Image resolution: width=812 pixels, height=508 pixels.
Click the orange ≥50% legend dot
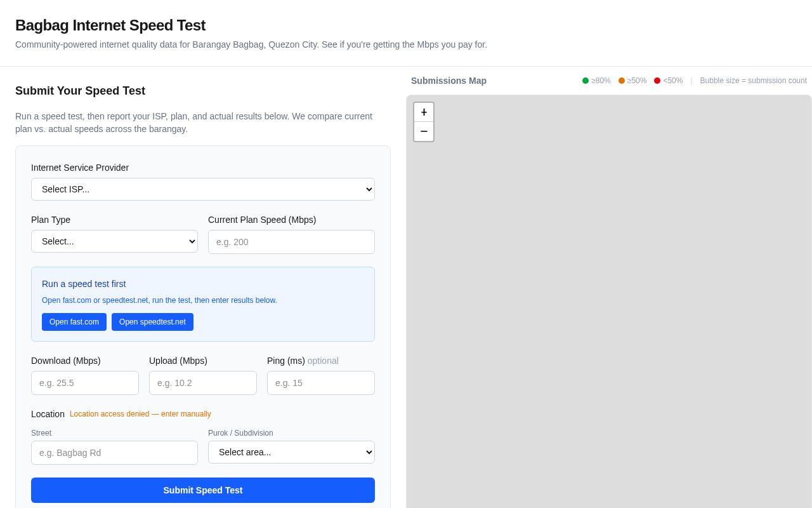[622, 81]
